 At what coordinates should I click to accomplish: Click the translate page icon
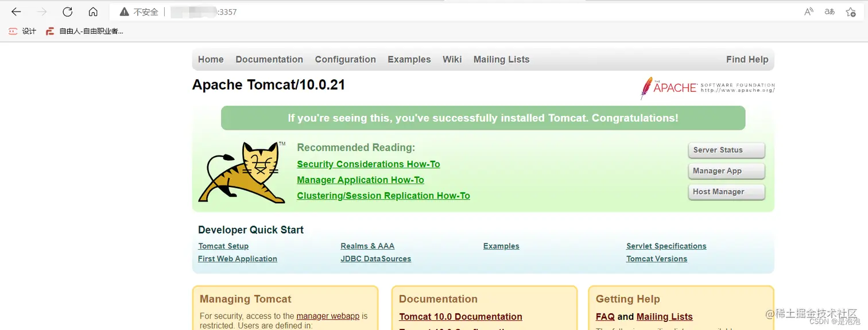point(830,11)
